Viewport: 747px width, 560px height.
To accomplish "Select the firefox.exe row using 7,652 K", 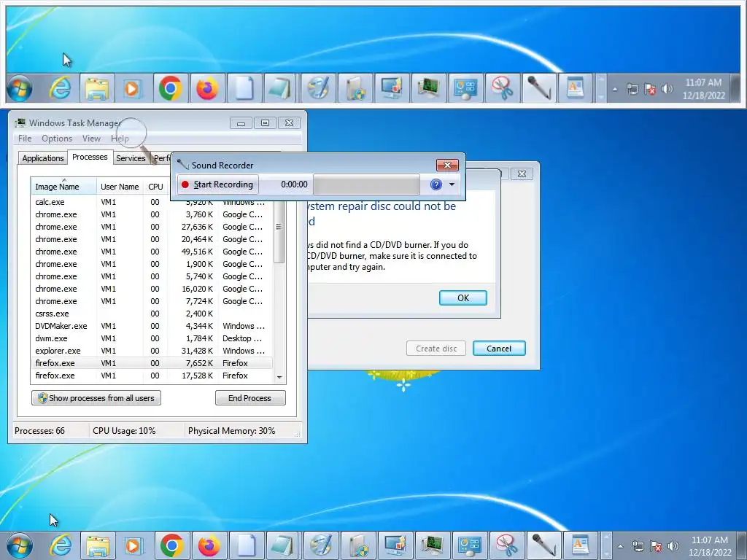I will [x=152, y=363].
